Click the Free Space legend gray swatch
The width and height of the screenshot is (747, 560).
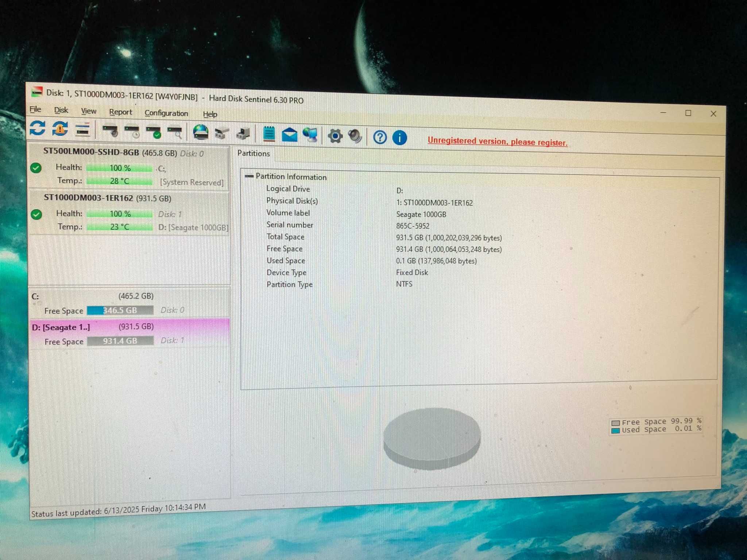click(x=616, y=423)
